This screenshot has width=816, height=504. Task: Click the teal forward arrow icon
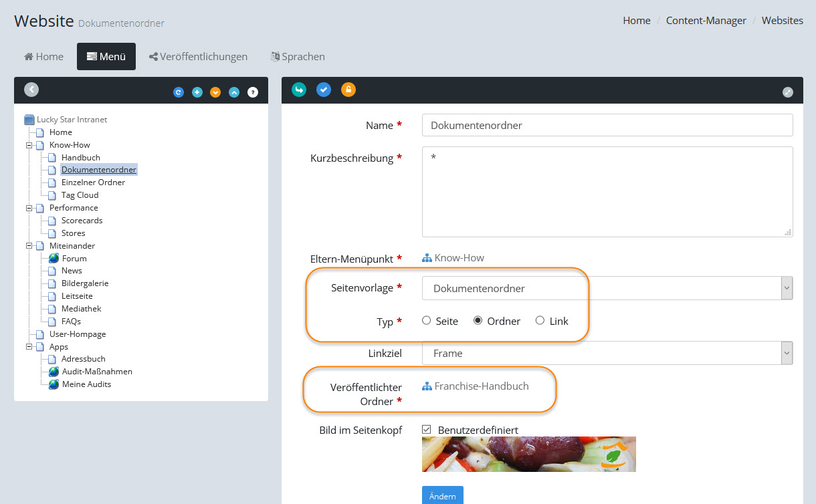click(x=299, y=90)
